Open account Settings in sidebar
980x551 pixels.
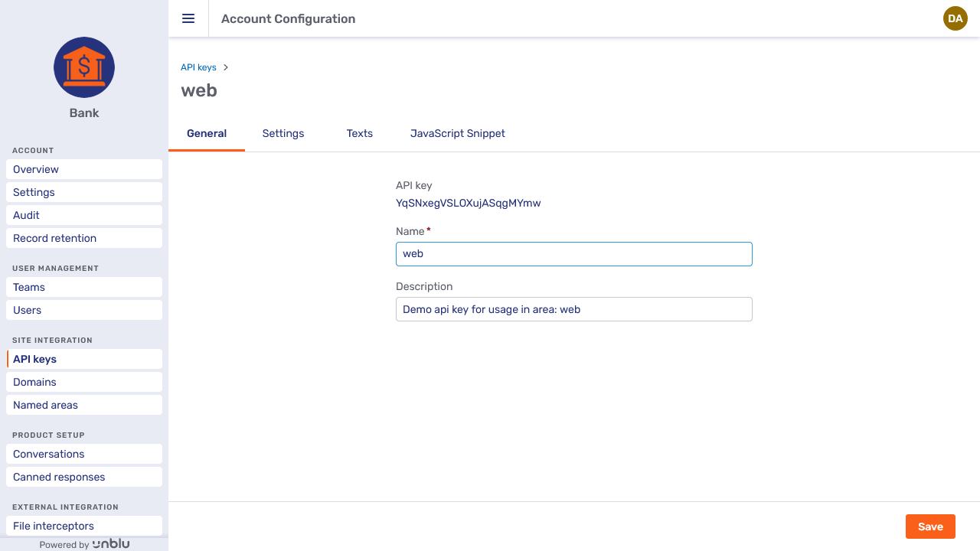click(x=84, y=192)
